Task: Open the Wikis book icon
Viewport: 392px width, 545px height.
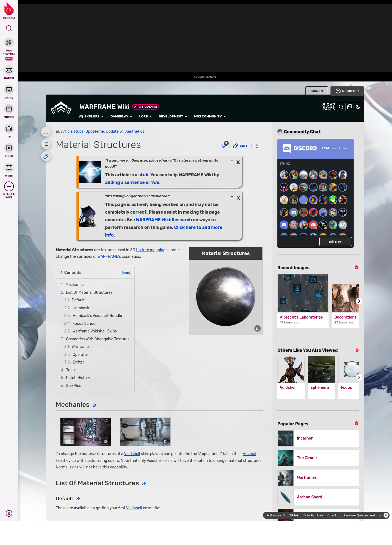Action: click(9, 168)
